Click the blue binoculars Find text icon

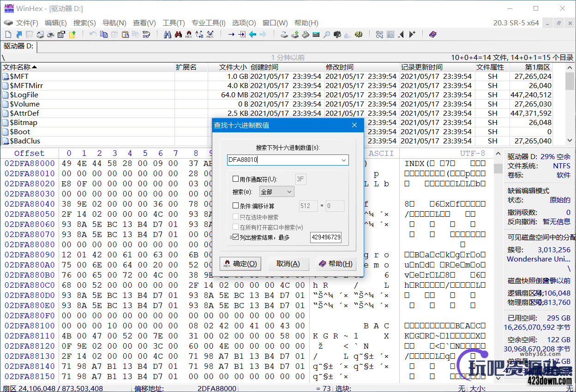click(168, 35)
